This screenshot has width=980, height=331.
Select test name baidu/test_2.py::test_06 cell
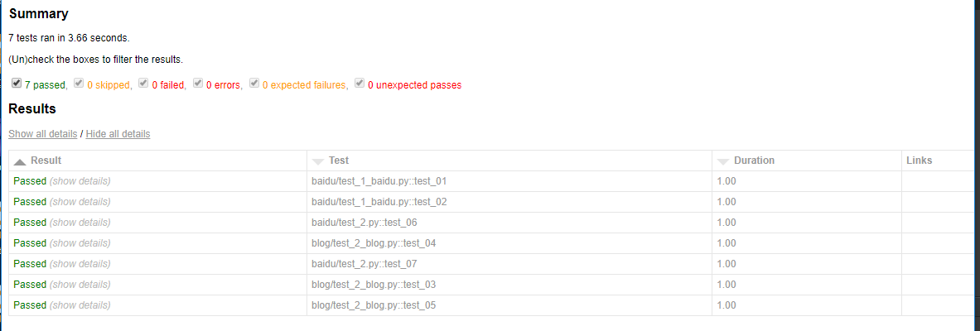[364, 223]
